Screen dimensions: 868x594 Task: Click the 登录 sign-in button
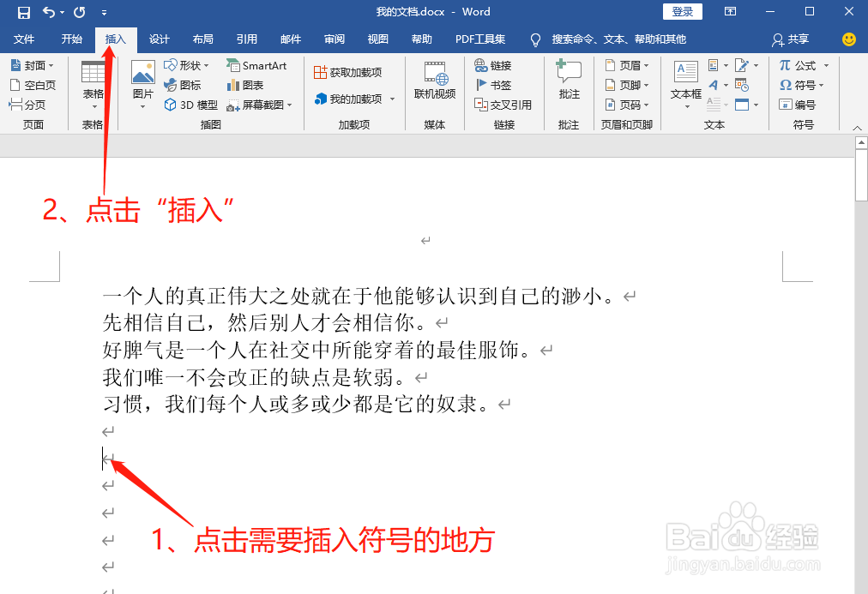point(683,12)
